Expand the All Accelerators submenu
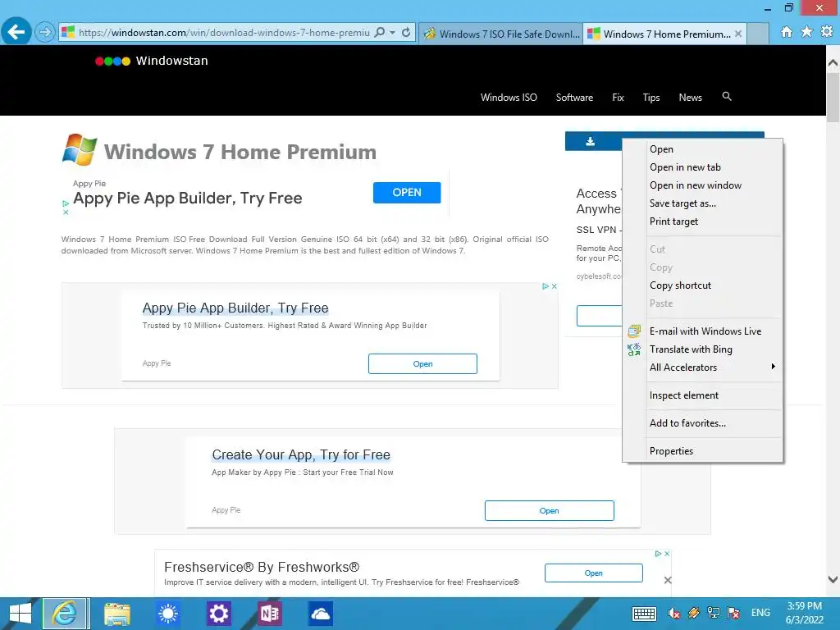 702,367
